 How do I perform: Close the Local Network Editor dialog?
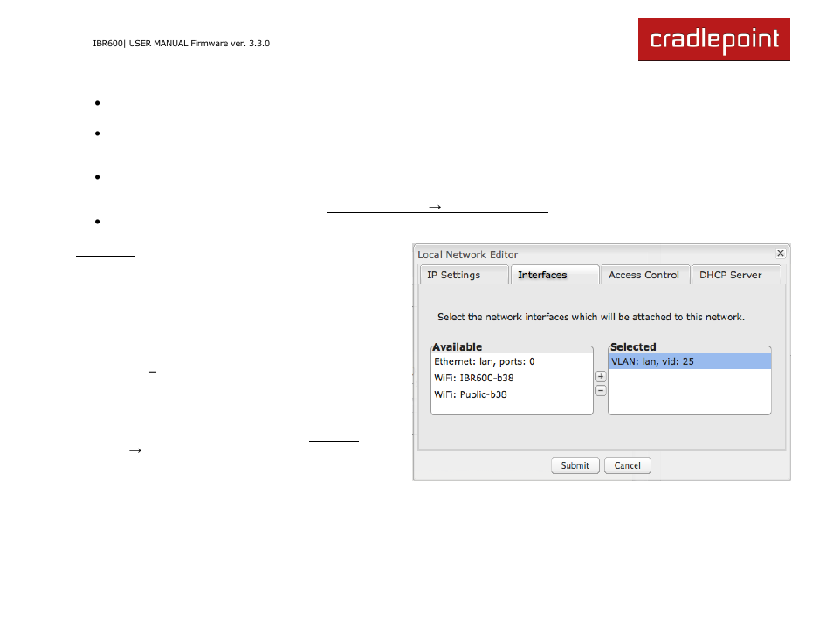(x=780, y=253)
